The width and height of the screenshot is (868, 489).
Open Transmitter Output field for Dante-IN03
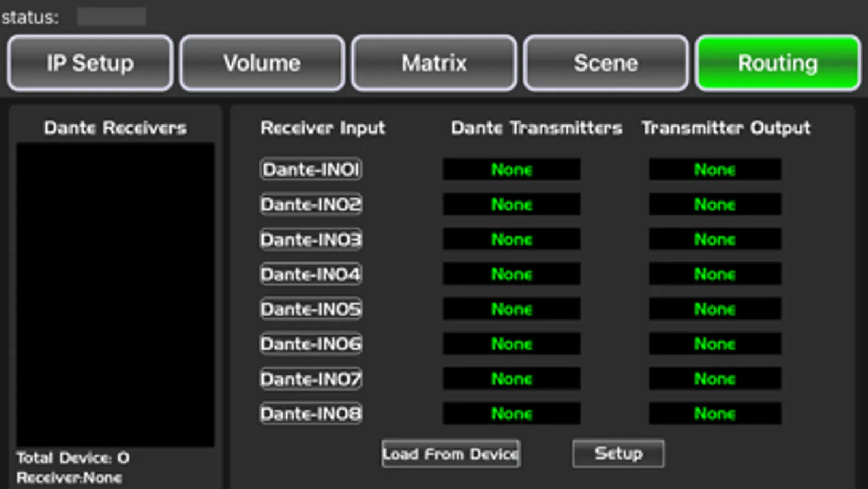pyautogui.click(x=715, y=239)
